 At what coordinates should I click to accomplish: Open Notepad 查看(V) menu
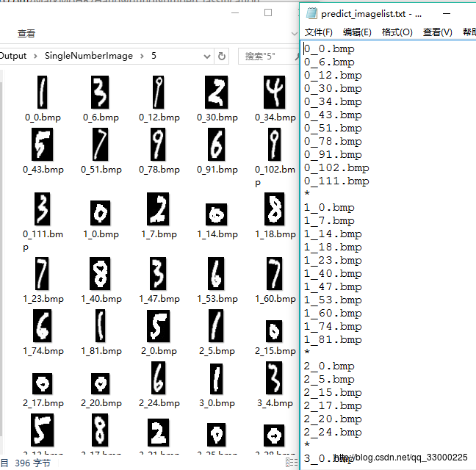click(x=438, y=32)
